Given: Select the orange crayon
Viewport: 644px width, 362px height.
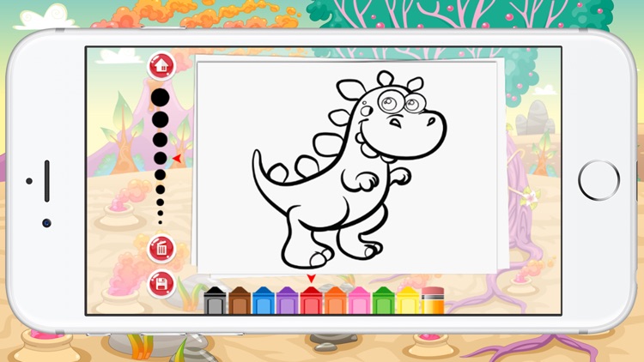Looking at the screenshot, I should coord(335,300).
